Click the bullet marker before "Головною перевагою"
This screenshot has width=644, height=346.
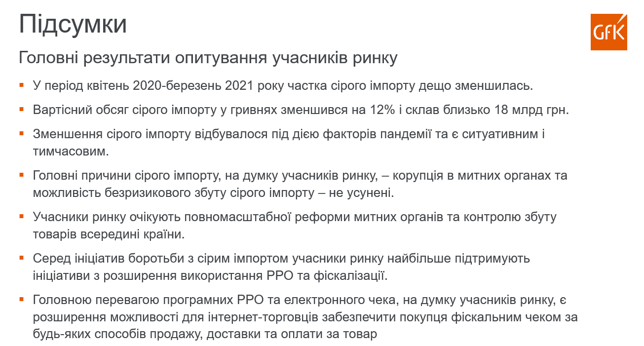22,299
